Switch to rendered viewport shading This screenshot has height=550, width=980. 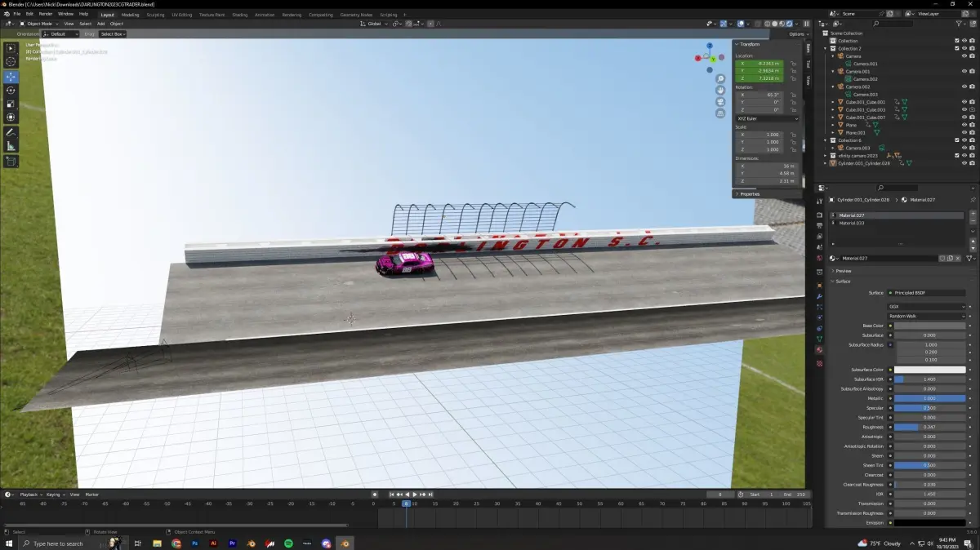click(x=789, y=24)
